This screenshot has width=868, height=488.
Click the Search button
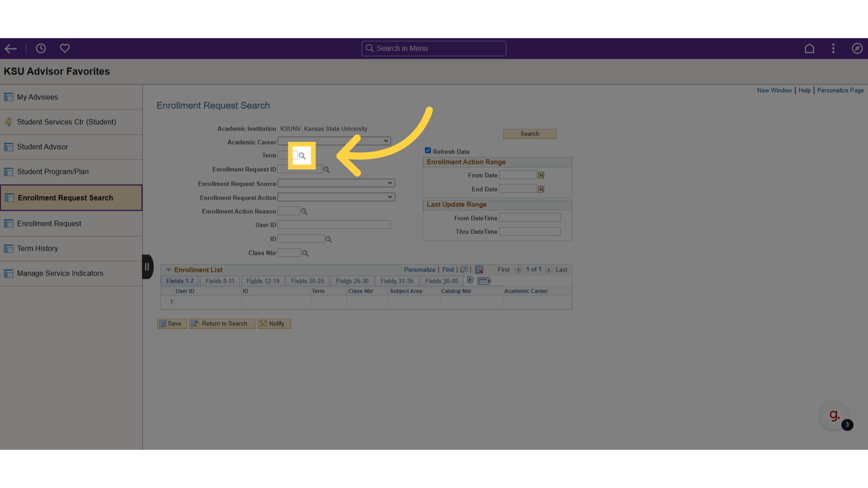(530, 134)
